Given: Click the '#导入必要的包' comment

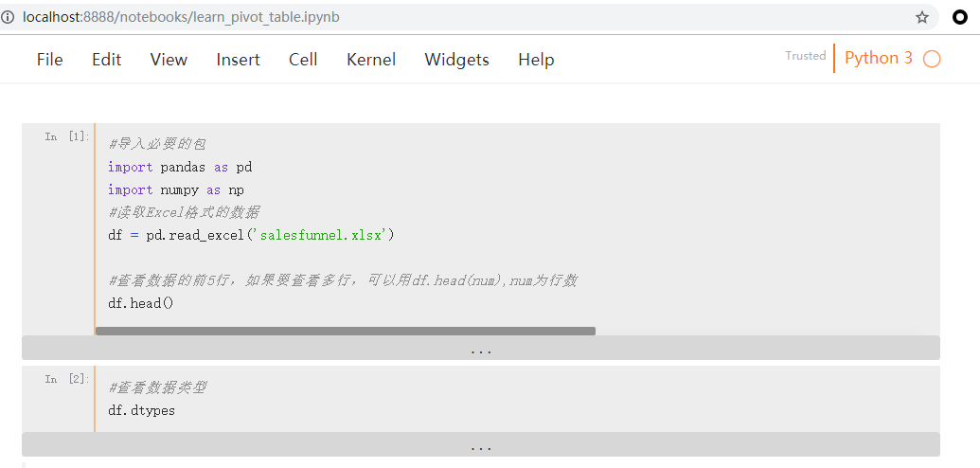Looking at the screenshot, I should click(x=157, y=145).
